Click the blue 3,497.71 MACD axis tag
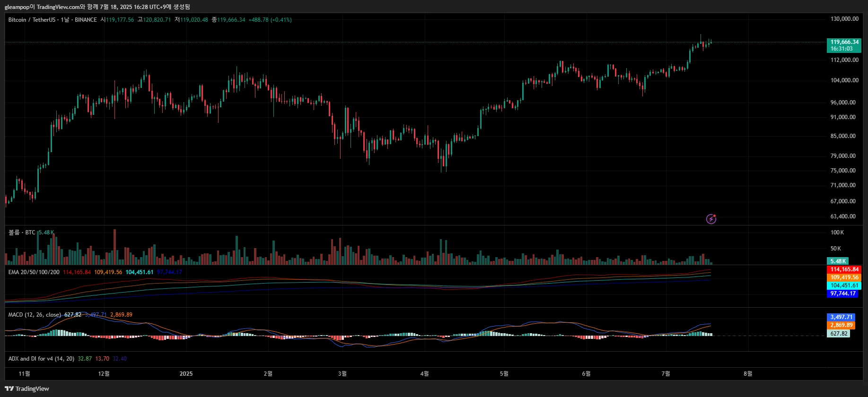The image size is (868, 397). (x=841, y=317)
